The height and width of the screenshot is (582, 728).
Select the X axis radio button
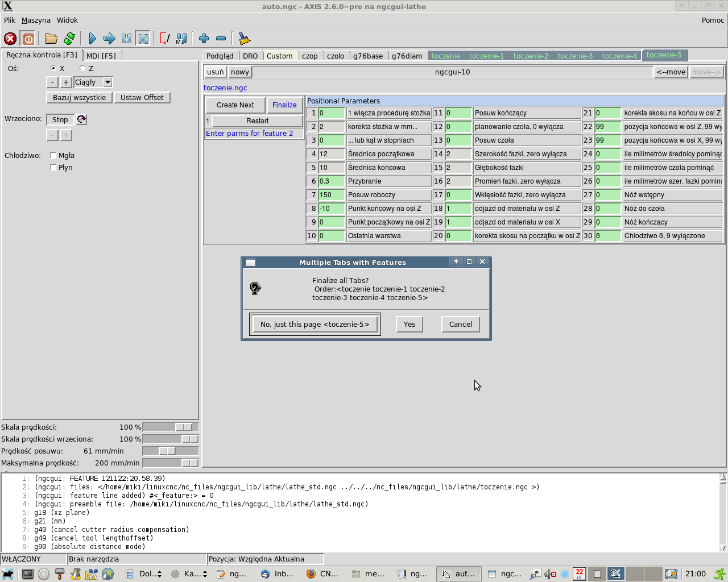[53, 68]
